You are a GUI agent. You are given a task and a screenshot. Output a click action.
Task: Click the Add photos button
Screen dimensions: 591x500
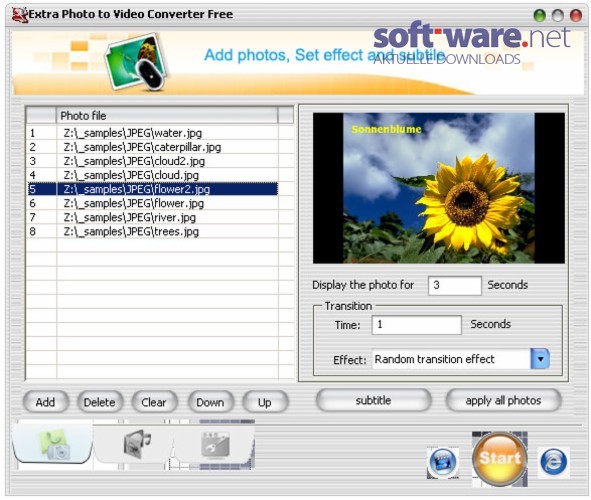pyautogui.click(x=46, y=402)
